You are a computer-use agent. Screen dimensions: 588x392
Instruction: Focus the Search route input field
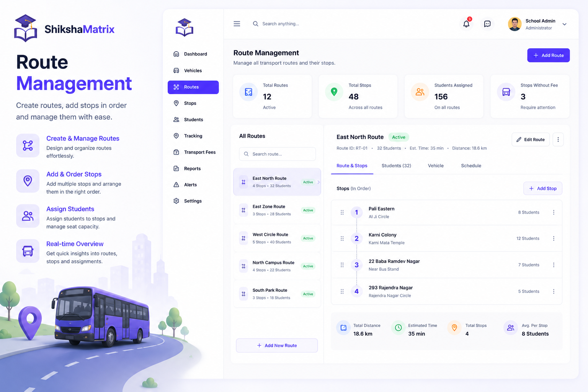click(278, 154)
